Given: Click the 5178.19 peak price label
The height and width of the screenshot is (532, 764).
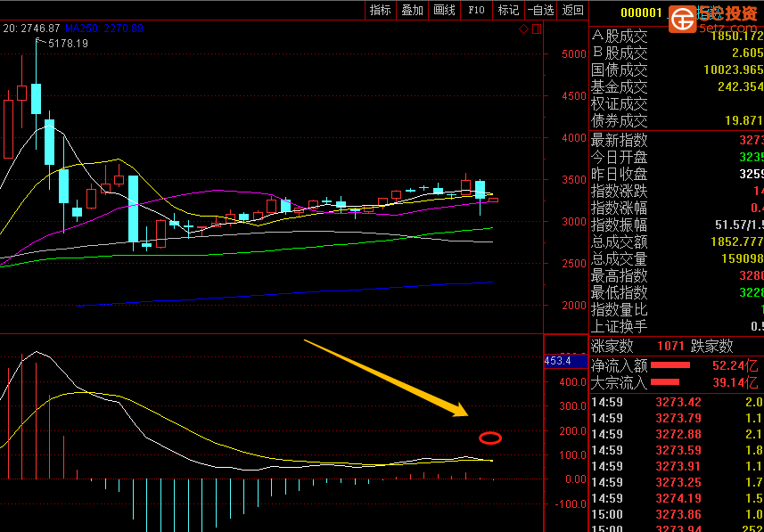Looking at the screenshot, I should (x=69, y=44).
